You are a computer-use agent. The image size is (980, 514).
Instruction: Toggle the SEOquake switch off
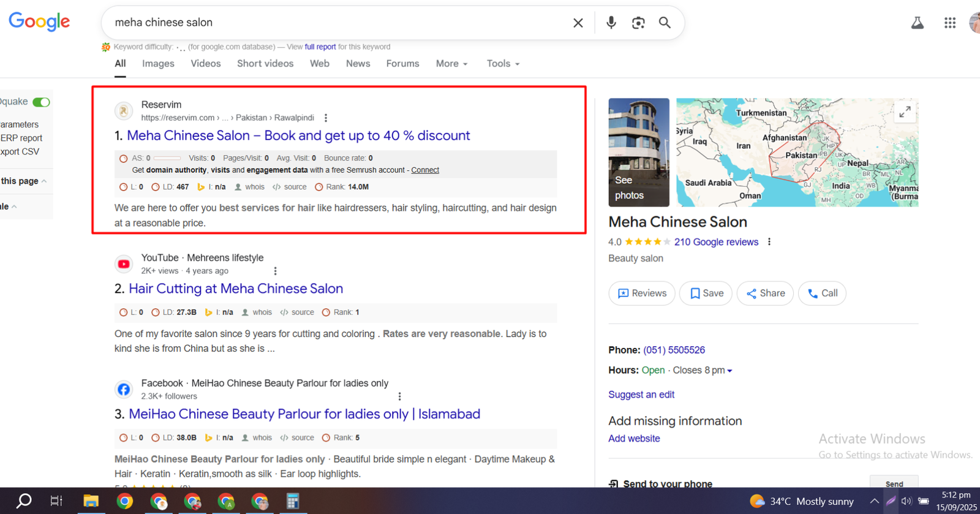41,102
